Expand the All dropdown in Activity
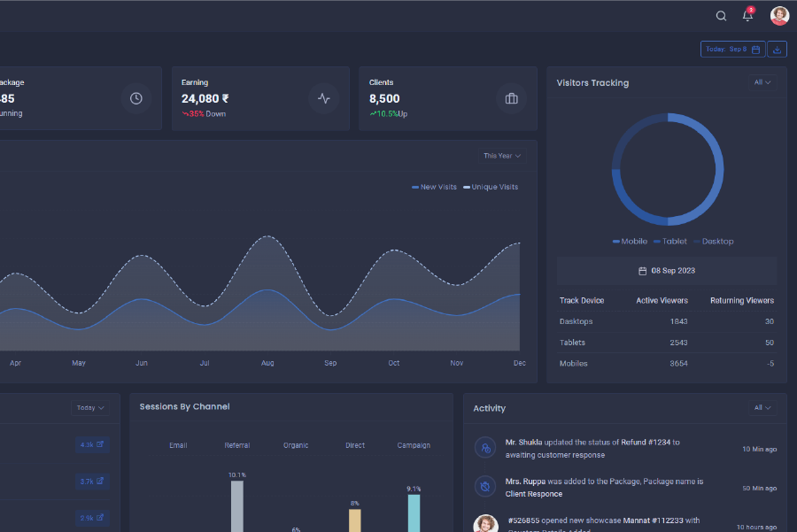This screenshot has height=532, width=797. click(x=762, y=408)
